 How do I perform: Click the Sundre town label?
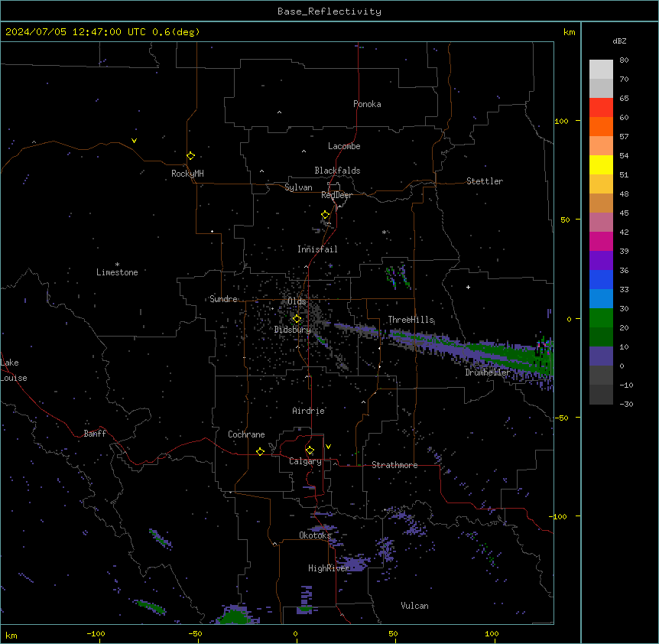(x=223, y=299)
